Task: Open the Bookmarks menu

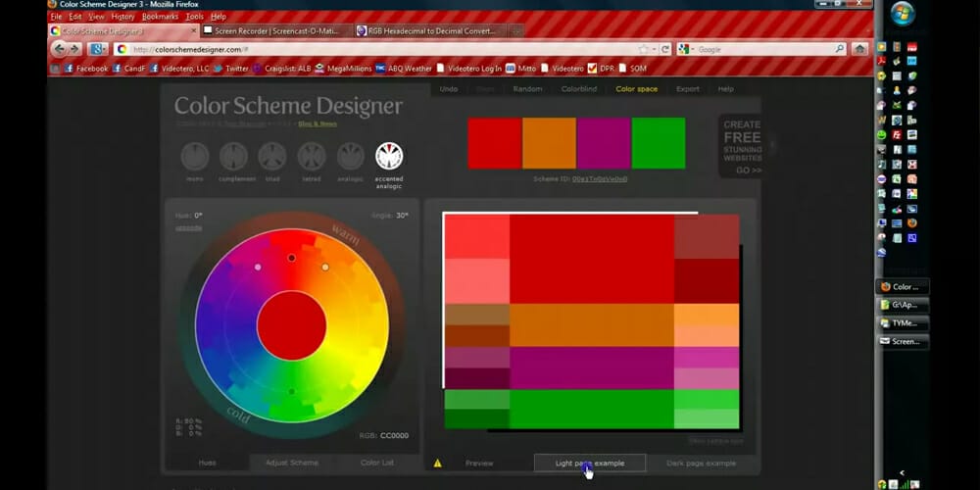Action: 160,17
